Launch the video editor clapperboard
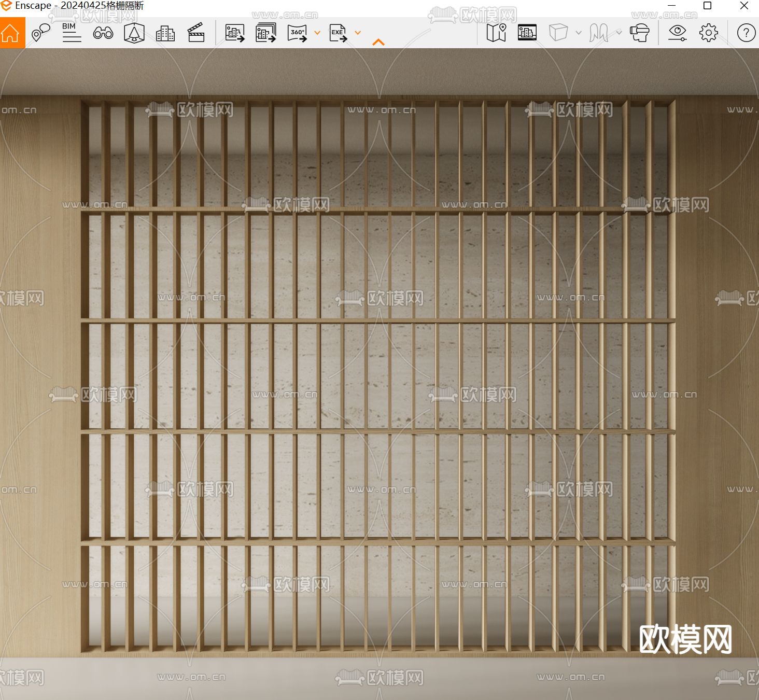759x700 pixels. [196, 33]
